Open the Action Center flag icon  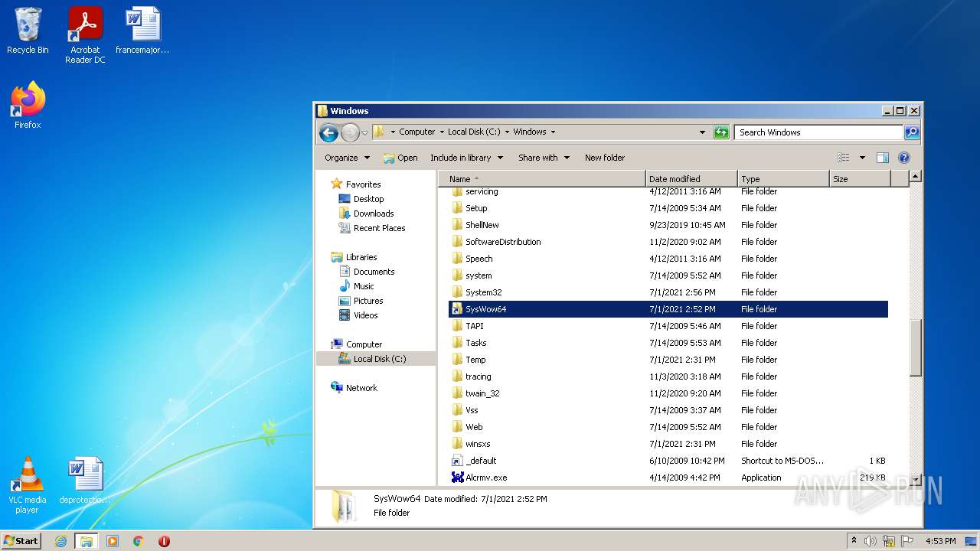(907, 541)
